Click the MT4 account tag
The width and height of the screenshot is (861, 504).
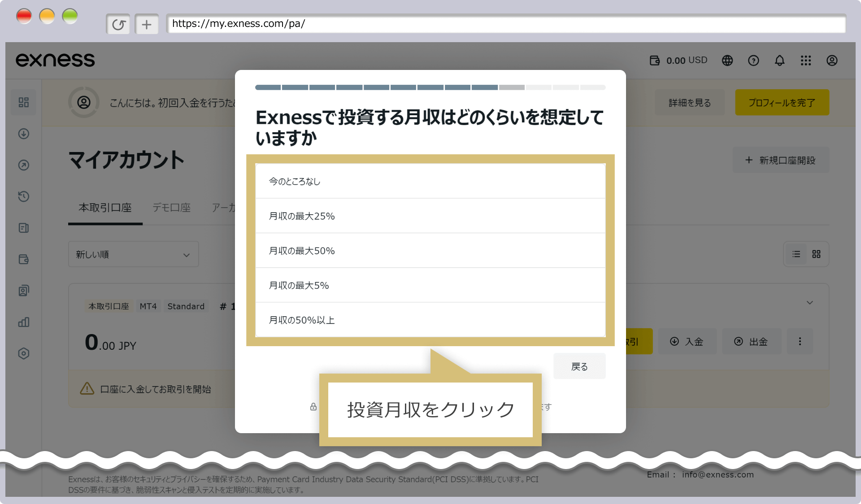point(148,306)
